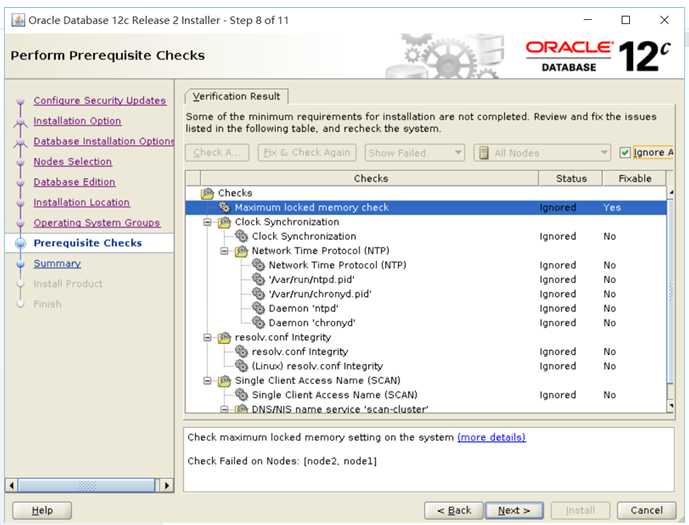This screenshot has width=689, height=525.
Task: Open the All Nodes dropdown
Action: click(542, 153)
